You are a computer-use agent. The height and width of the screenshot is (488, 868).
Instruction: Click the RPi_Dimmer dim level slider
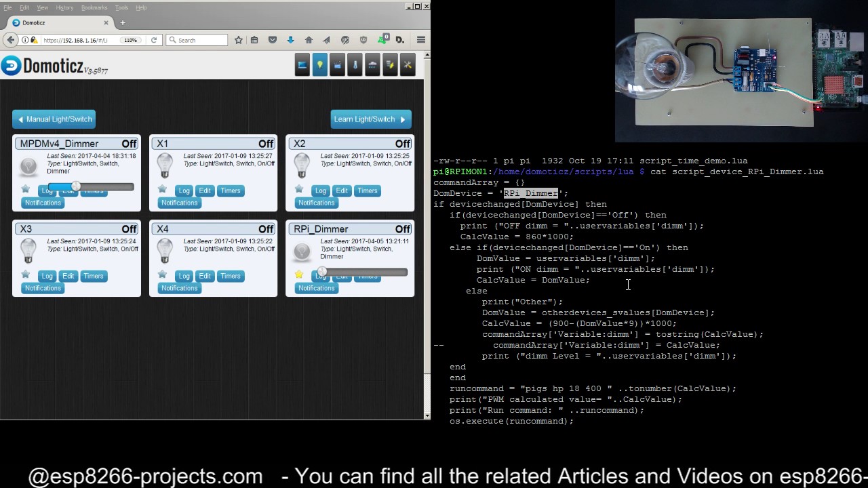[363, 272]
